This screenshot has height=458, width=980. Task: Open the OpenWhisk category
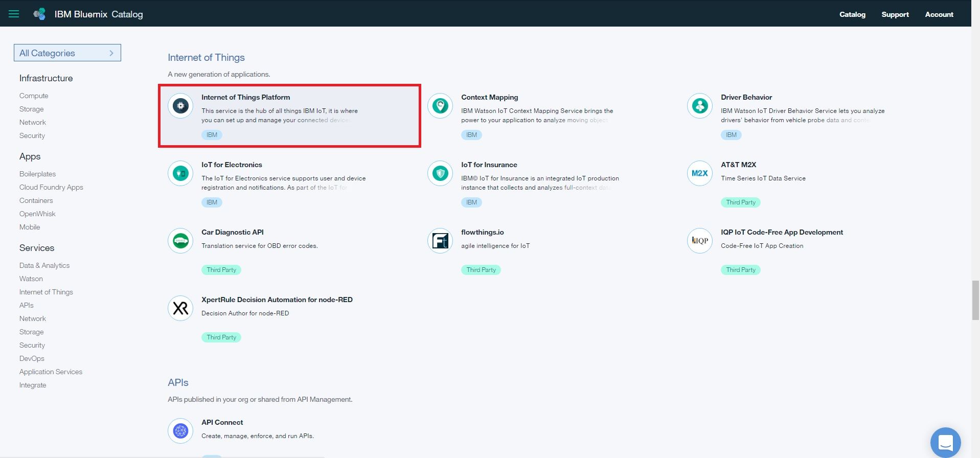click(x=37, y=214)
